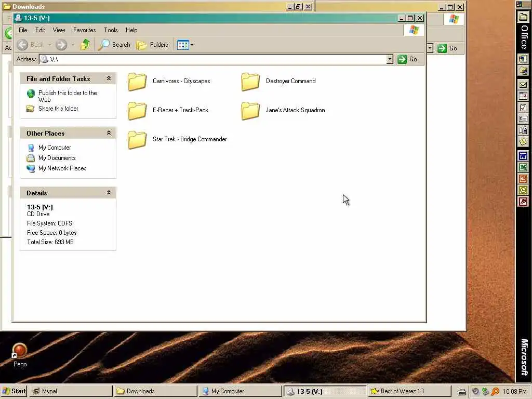
Task: Launch Microsoft Word from Office bar
Action: [523, 156]
